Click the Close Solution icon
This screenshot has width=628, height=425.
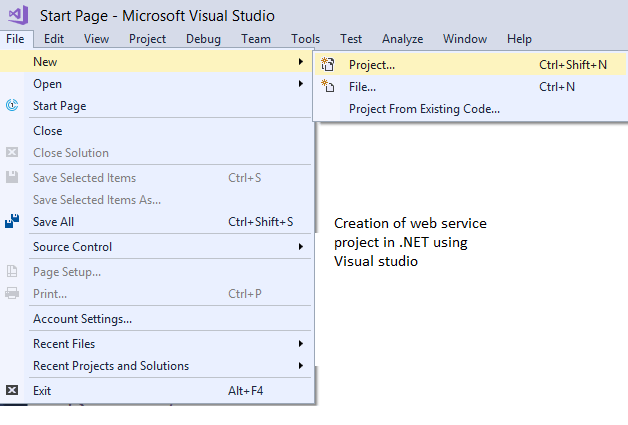12,152
